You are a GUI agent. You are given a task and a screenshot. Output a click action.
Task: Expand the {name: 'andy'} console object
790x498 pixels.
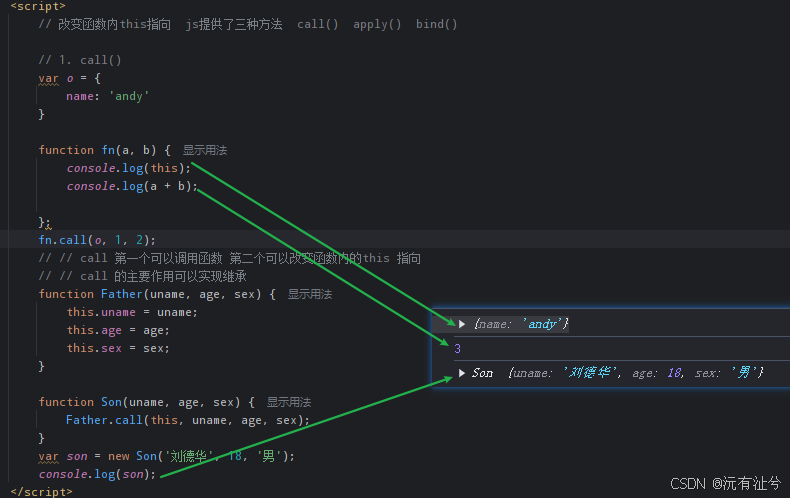point(462,324)
